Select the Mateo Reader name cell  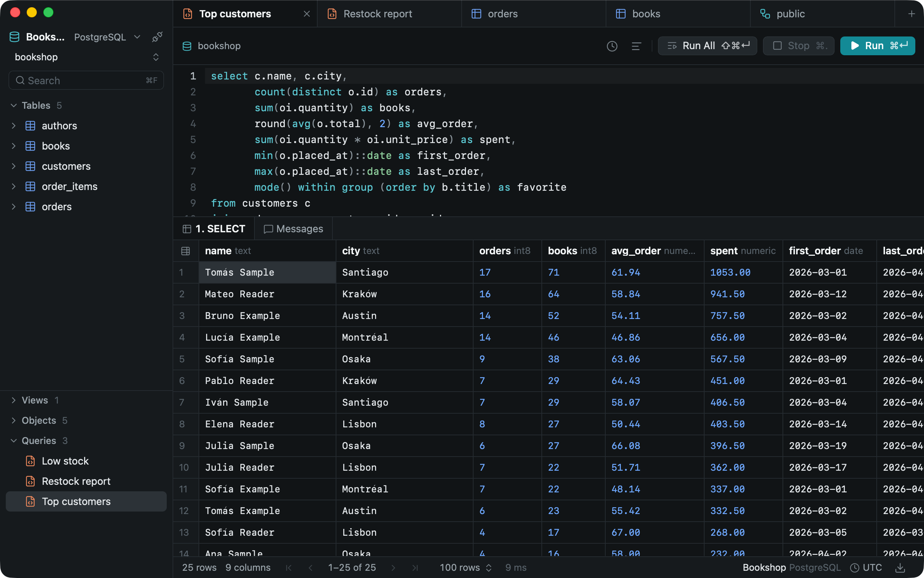(x=267, y=294)
